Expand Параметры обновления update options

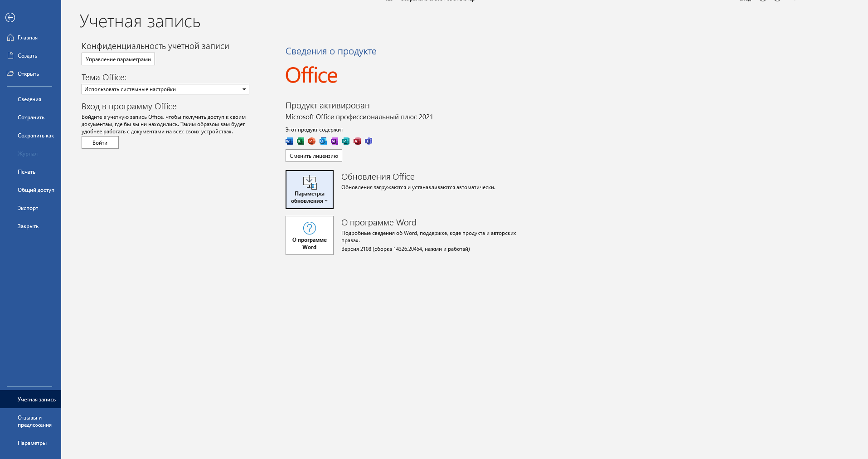(310, 190)
